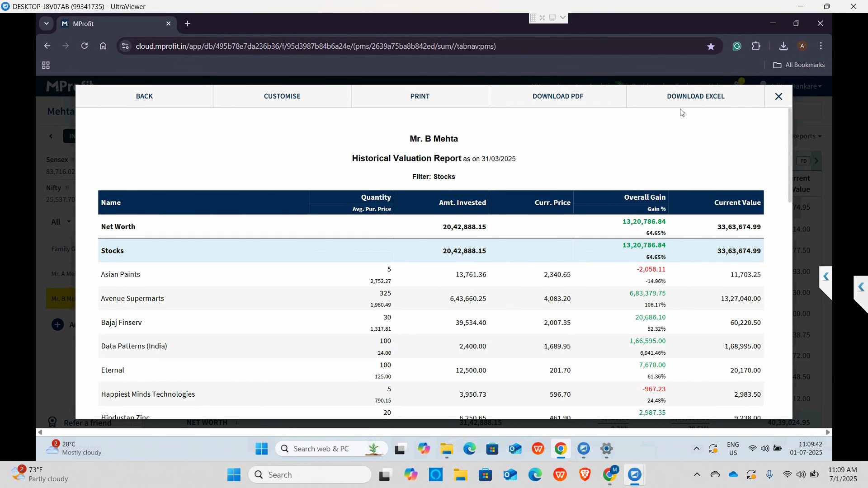Open remote Edge taskbar icon

coord(469,449)
